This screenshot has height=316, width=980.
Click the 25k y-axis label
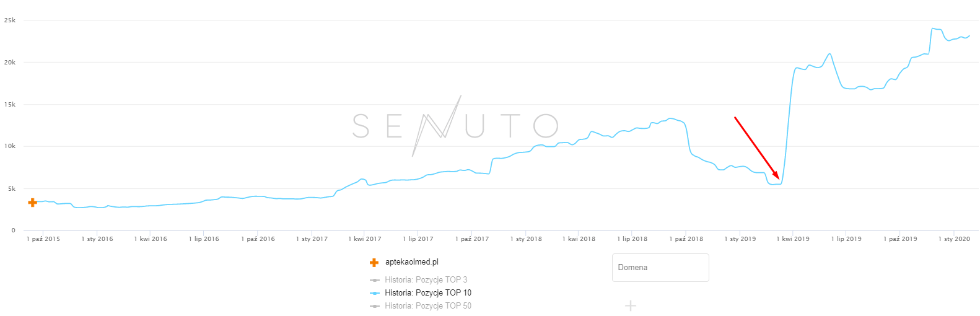(x=10, y=20)
